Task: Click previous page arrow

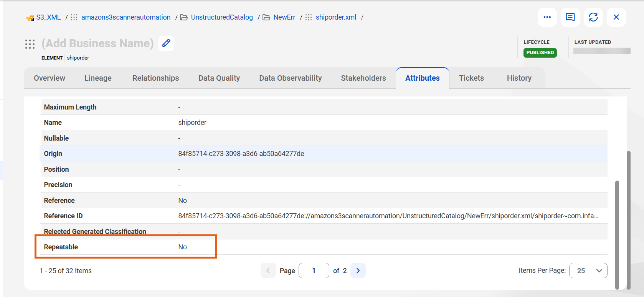Action: pos(268,270)
